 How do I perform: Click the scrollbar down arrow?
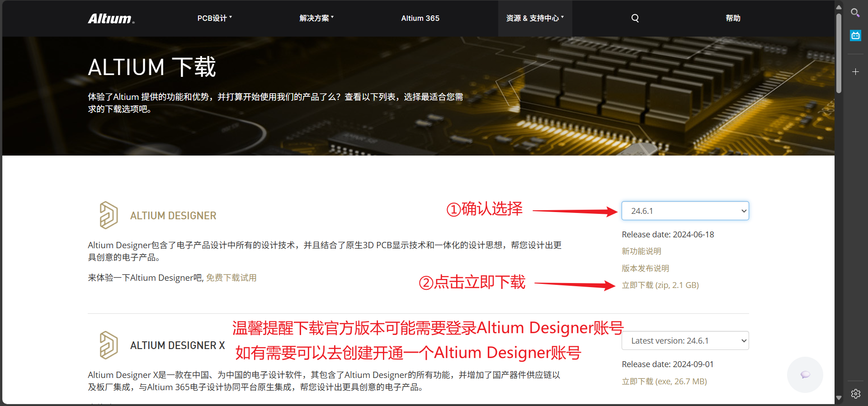pos(839,398)
